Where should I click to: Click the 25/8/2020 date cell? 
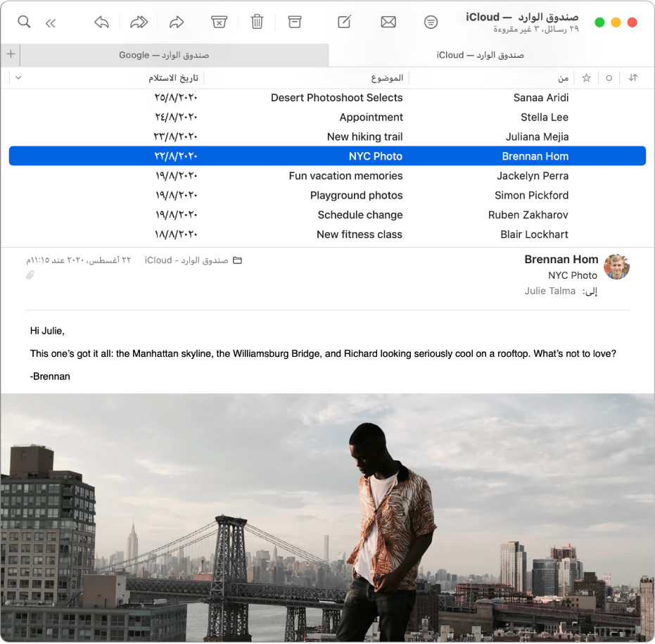176,98
